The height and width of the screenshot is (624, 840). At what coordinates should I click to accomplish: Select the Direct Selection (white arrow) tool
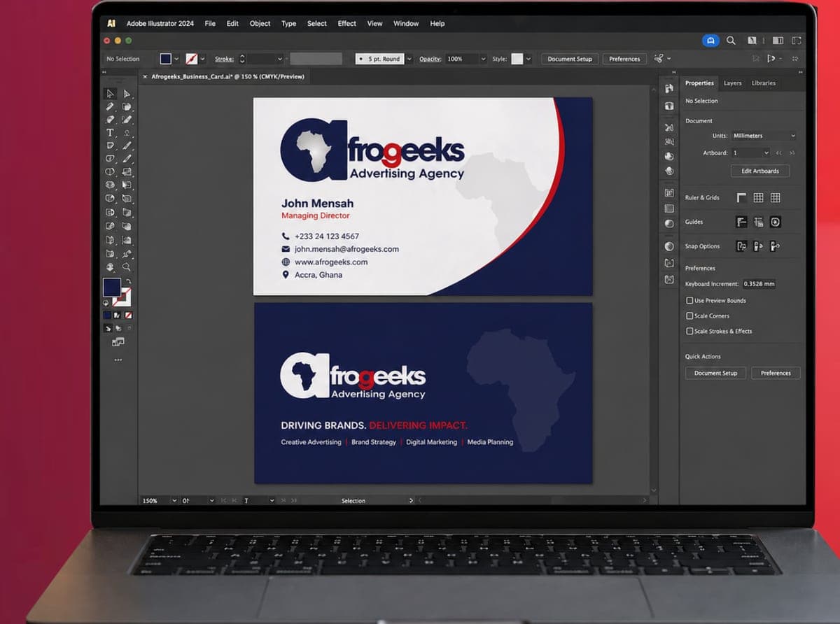(127, 94)
